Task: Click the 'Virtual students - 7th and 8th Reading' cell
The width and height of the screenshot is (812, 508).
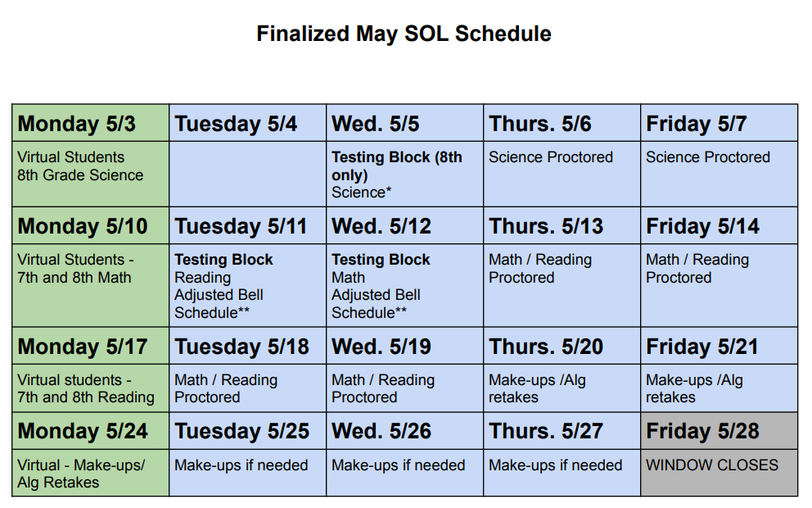Action: [90, 388]
